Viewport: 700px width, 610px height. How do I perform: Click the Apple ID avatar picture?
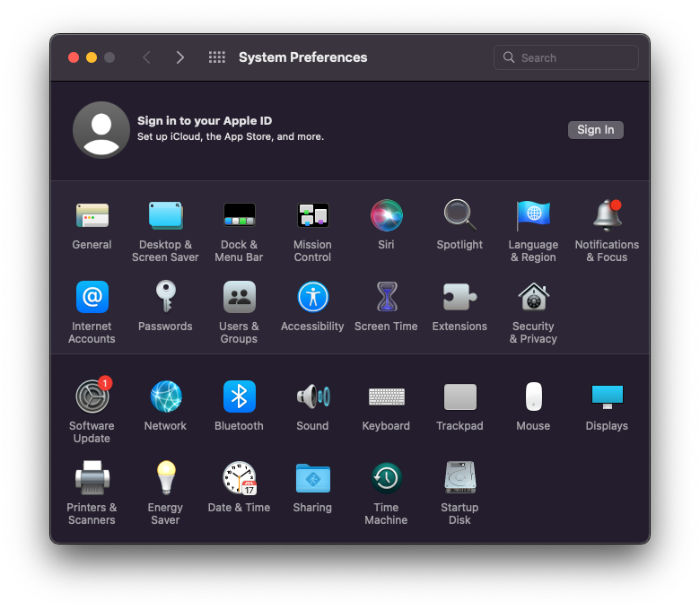point(101,130)
